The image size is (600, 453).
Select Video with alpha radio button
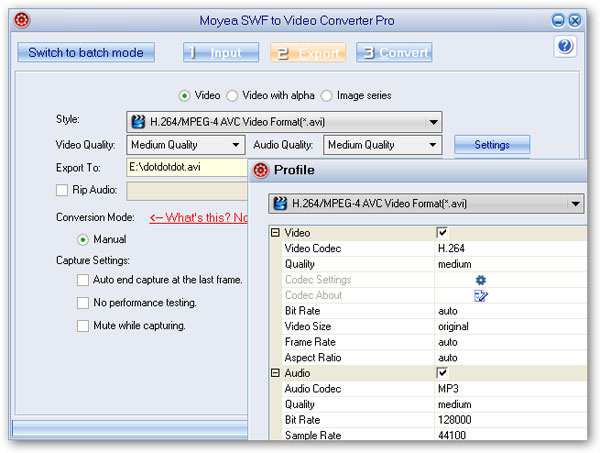[232, 96]
